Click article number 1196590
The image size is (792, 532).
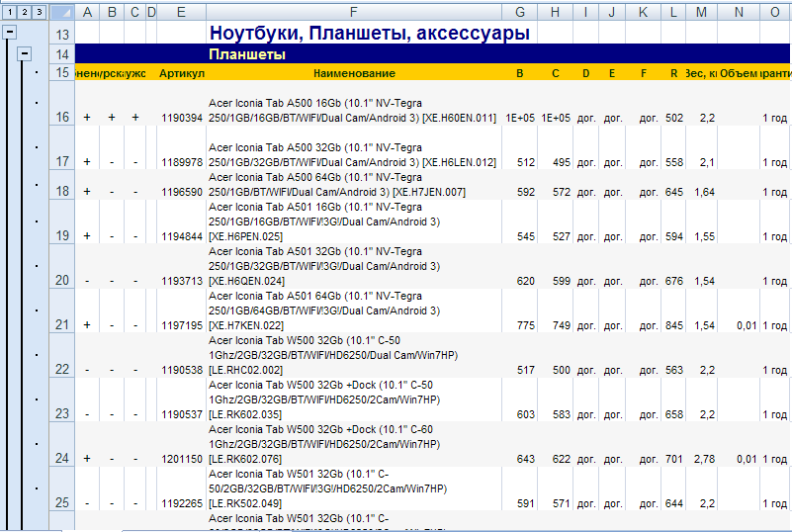(182, 193)
